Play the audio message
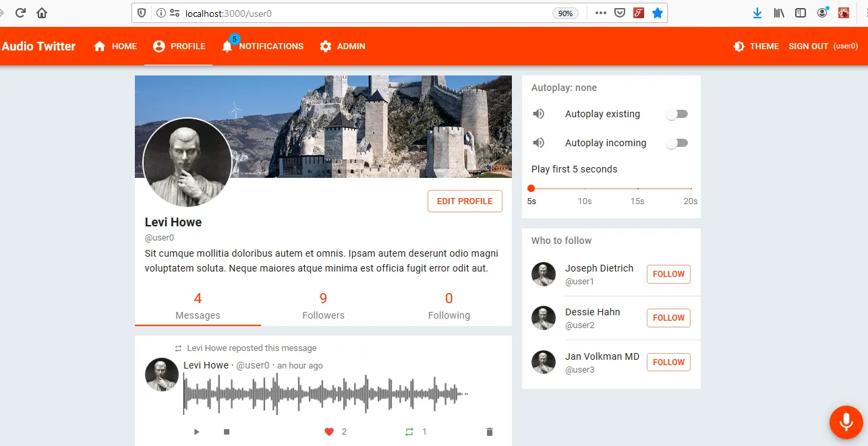Screen dimensions: 868x446 pos(196,431)
